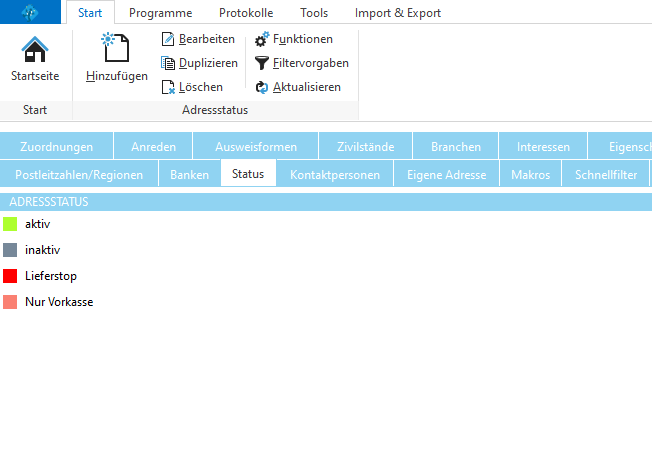This screenshot has height=451, width=652.
Task: Click the Filtervorgaben funnel icon
Action: coord(262,63)
